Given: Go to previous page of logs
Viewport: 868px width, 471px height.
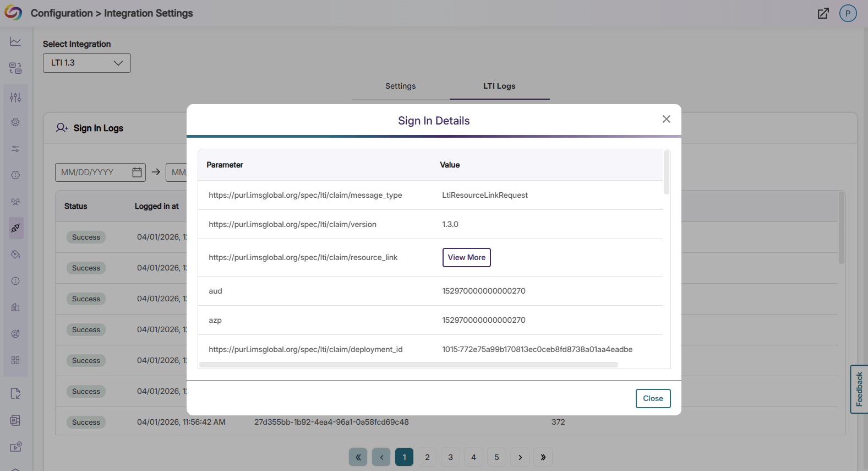Looking at the screenshot, I should (x=381, y=457).
